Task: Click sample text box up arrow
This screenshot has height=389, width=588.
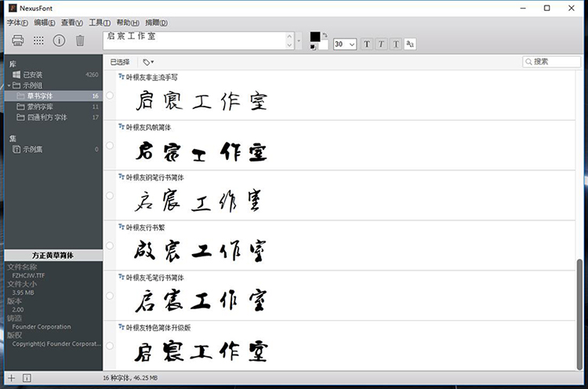Action: coord(289,36)
